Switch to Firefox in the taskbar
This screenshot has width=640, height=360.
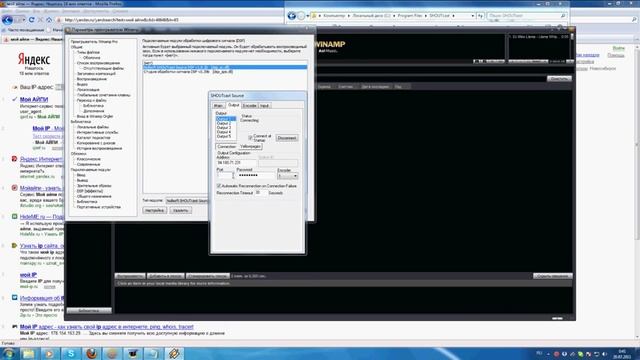coord(91,353)
